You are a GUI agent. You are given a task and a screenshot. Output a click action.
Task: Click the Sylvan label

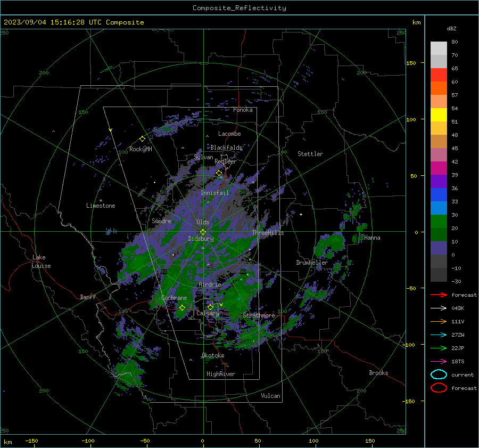pyautogui.click(x=203, y=157)
